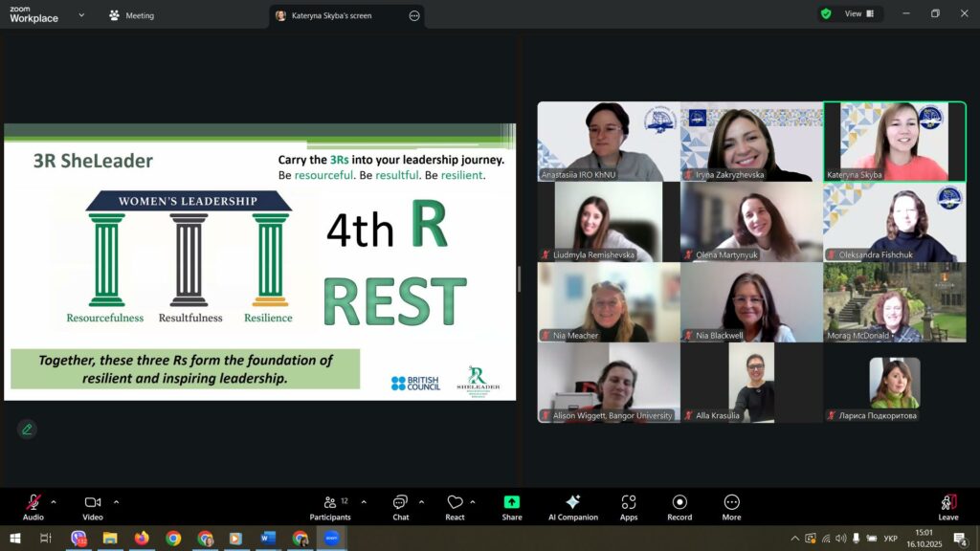Expand the audio settings arrow
Screen dimensions: 980x551
coord(54,501)
